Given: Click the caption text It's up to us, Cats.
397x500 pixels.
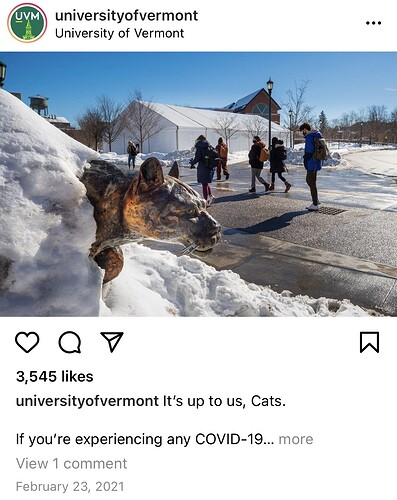Looking at the screenshot, I should (x=224, y=401).
